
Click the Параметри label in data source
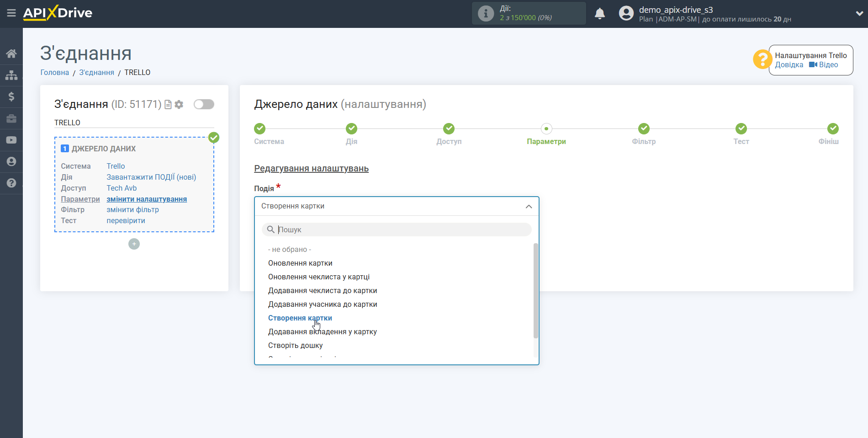click(x=80, y=199)
